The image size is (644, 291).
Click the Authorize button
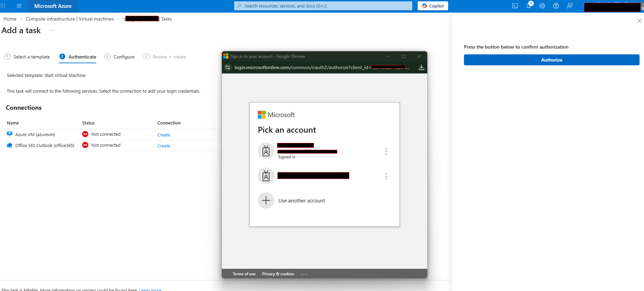coord(552,60)
